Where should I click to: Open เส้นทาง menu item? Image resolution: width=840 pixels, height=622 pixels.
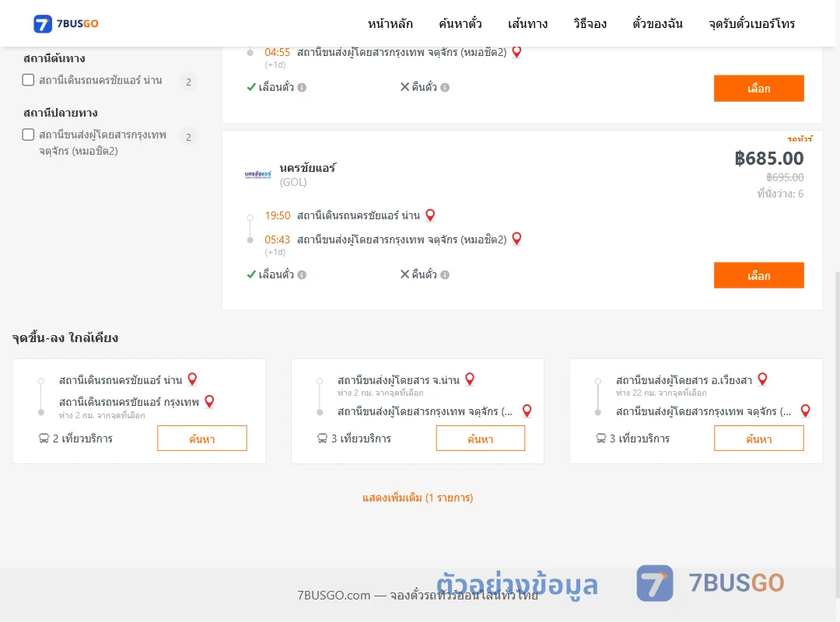527,23
